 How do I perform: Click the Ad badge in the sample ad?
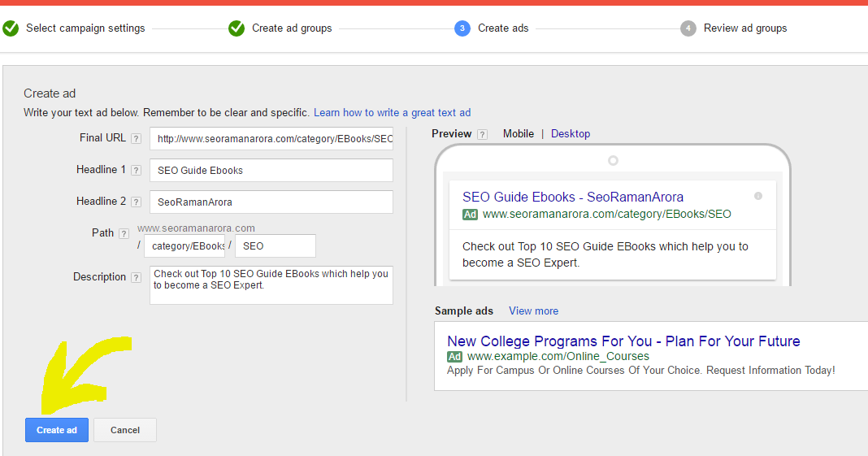[454, 357]
